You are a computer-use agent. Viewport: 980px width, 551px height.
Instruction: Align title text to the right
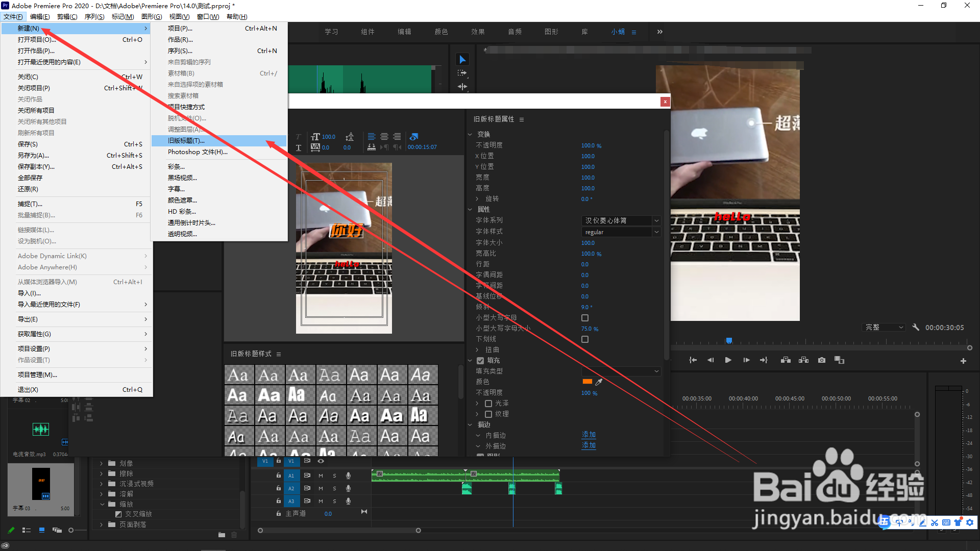(397, 137)
